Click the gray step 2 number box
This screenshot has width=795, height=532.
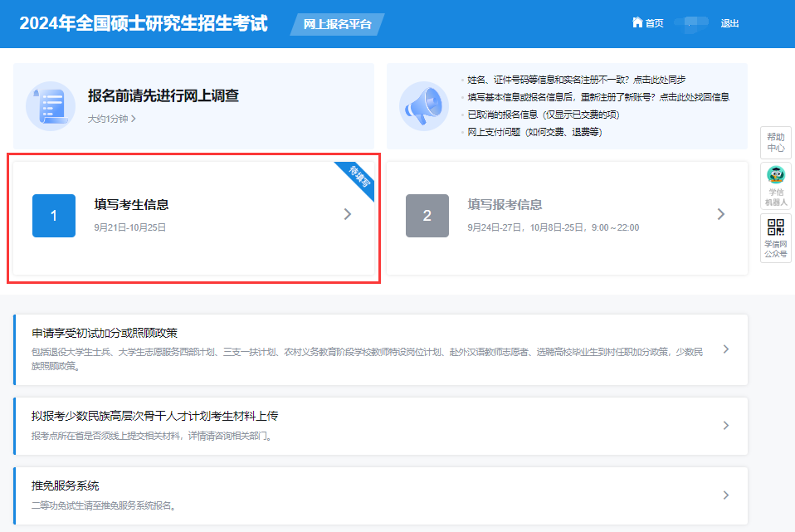(x=427, y=216)
